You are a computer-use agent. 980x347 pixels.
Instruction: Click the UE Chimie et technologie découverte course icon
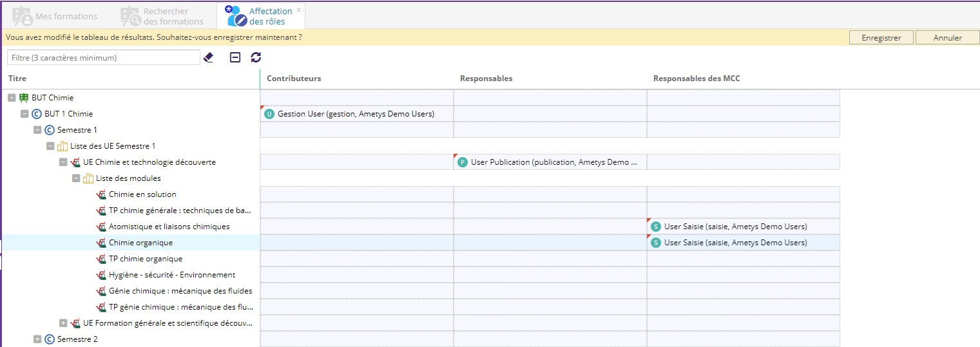coord(75,162)
